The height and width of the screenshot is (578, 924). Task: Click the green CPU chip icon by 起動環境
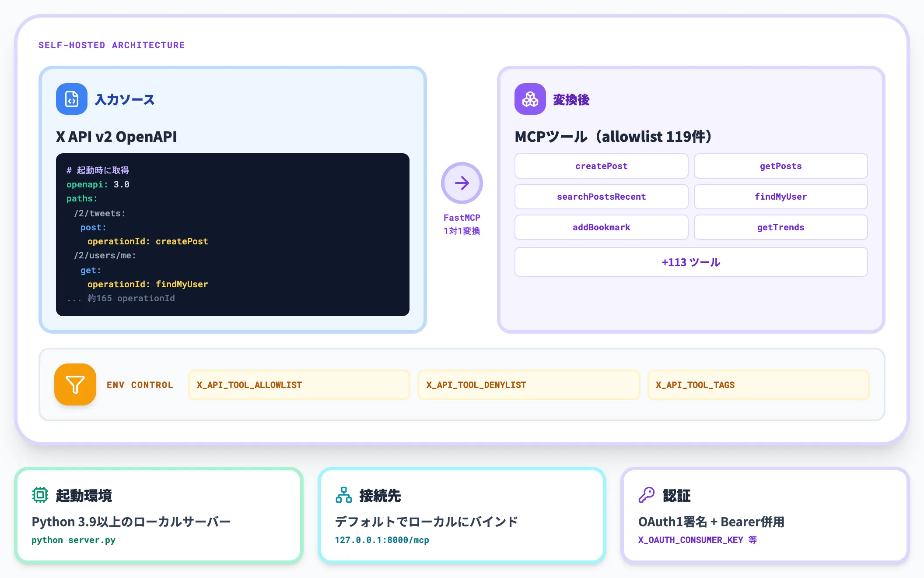[x=40, y=495]
